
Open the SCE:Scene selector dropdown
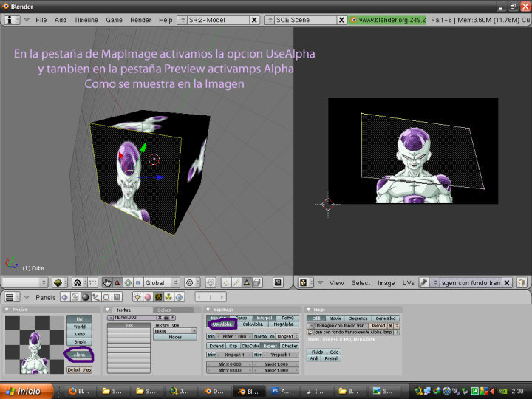270,20
